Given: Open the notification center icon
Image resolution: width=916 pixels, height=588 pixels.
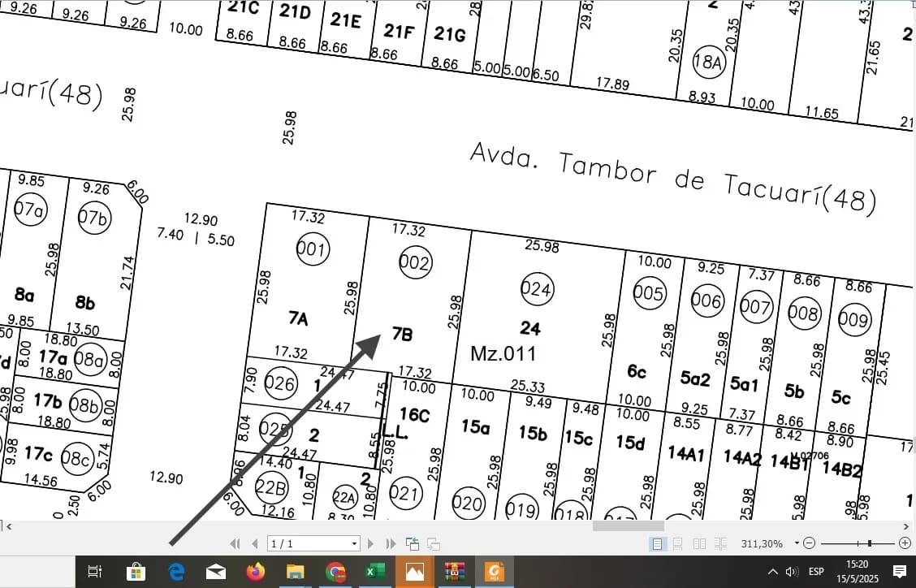Looking at the screenshot, I should pyautogui.click(x=900, y=572).
